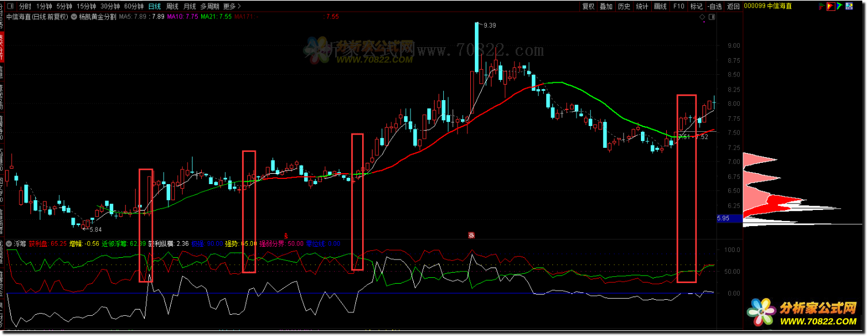Click the 中信海直(日线.前复权) chart title

[38, 17]
